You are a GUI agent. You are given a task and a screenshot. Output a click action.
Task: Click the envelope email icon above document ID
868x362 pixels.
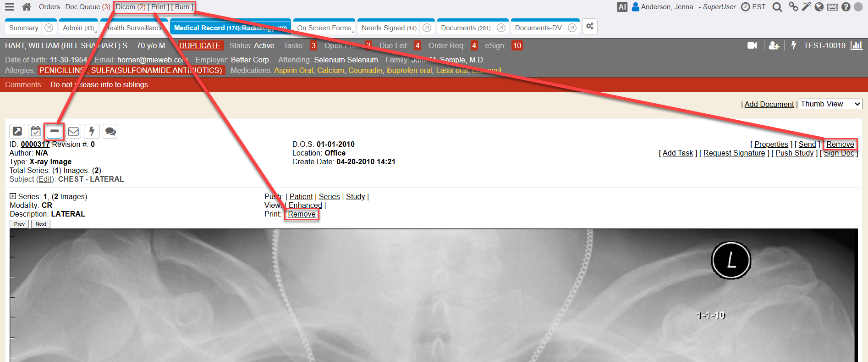pyautogui.click(x=73, y=132)
